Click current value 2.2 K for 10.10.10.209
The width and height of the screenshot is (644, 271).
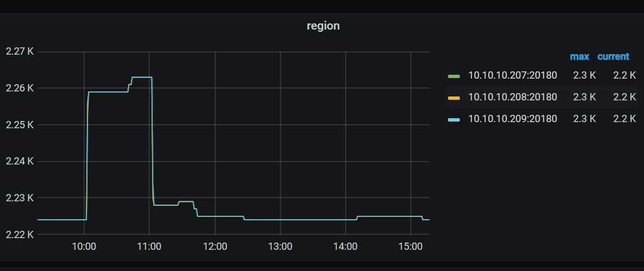point(625,119)
